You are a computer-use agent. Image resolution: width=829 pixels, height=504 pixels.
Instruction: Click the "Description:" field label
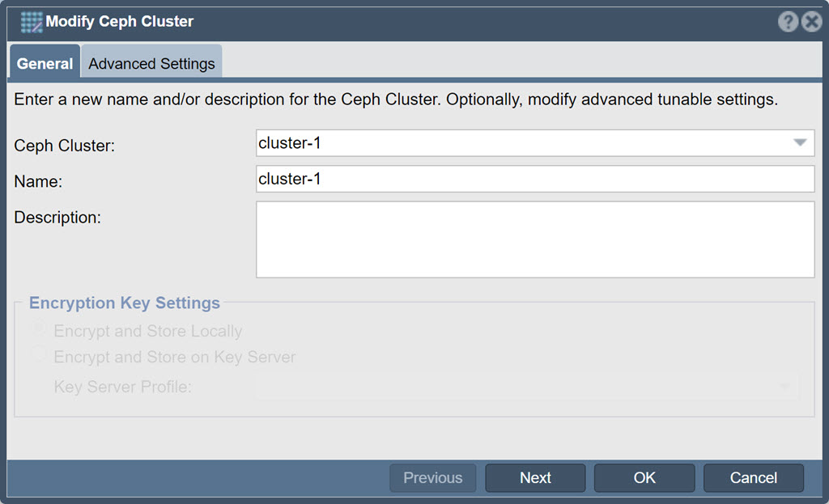(57, 217)
